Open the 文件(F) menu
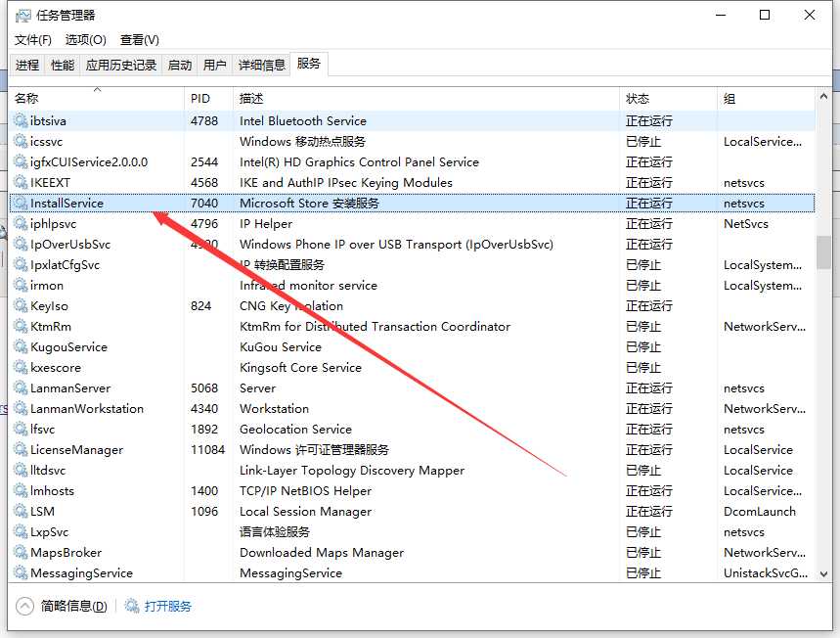Screen dimensions: 840x638 (x=33, y=40)
